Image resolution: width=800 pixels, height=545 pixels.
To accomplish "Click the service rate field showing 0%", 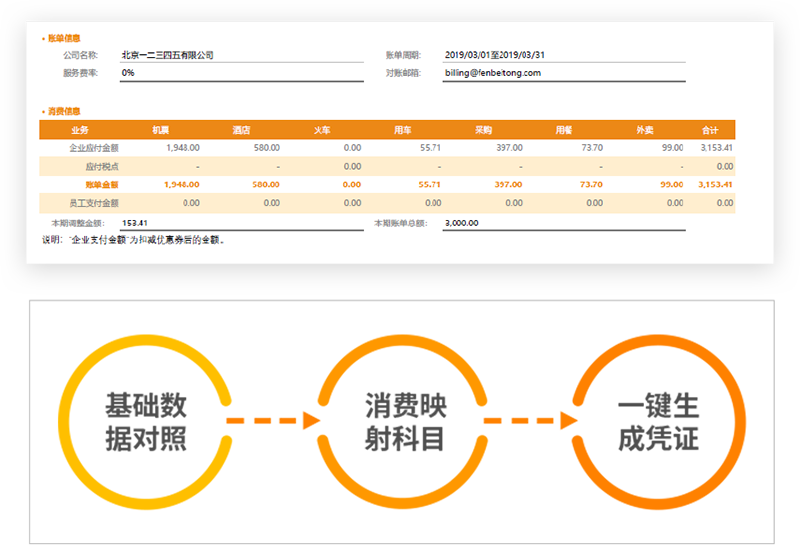I will click(128, 73).
